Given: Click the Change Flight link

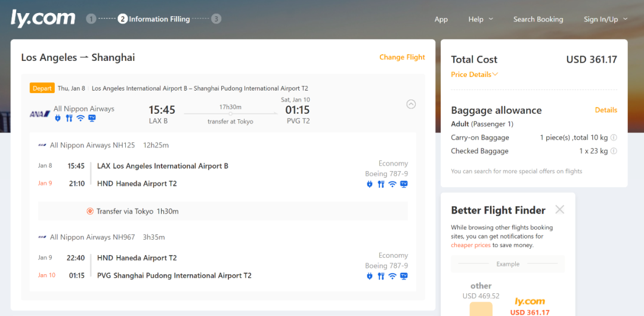Looking at the screenshot, I should coord(402,57).
